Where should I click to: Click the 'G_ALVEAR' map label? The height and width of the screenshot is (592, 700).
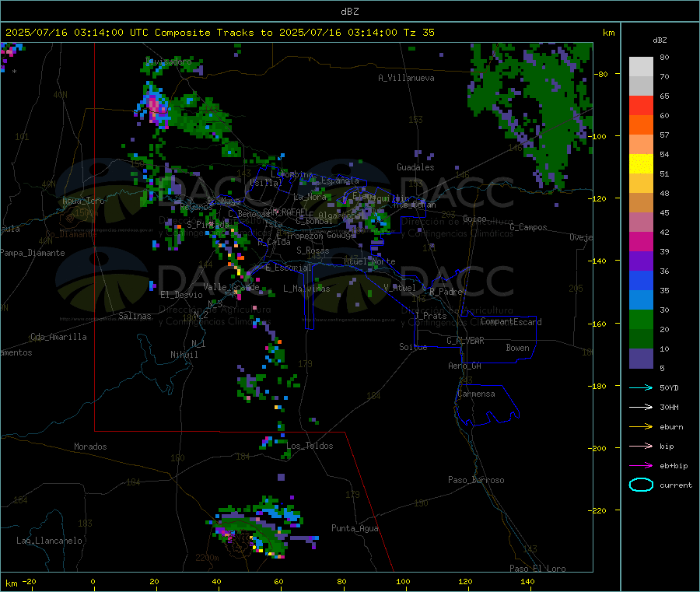[465, 341]
